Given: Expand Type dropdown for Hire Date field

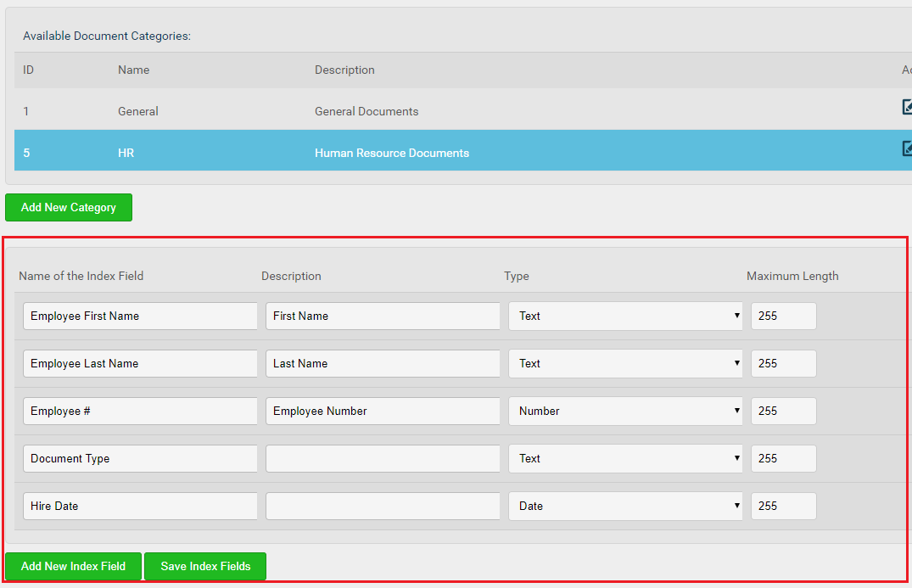Looking at the screenshot, I should point(625,506).
